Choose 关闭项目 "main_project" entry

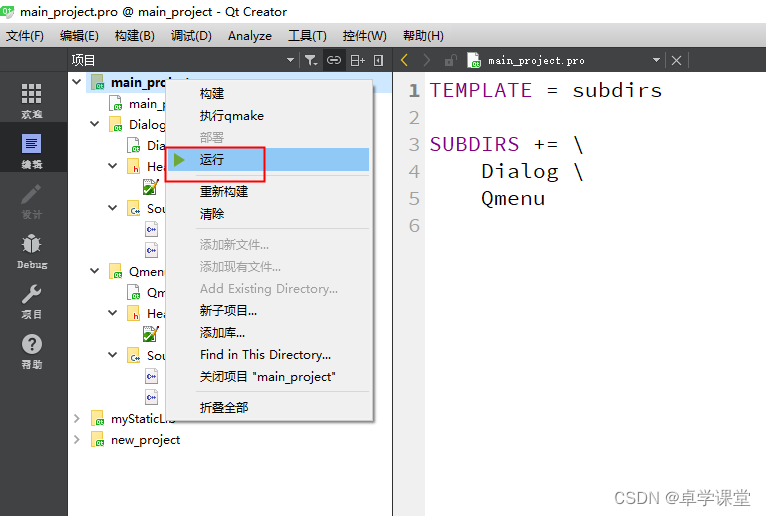pos(269,376)
